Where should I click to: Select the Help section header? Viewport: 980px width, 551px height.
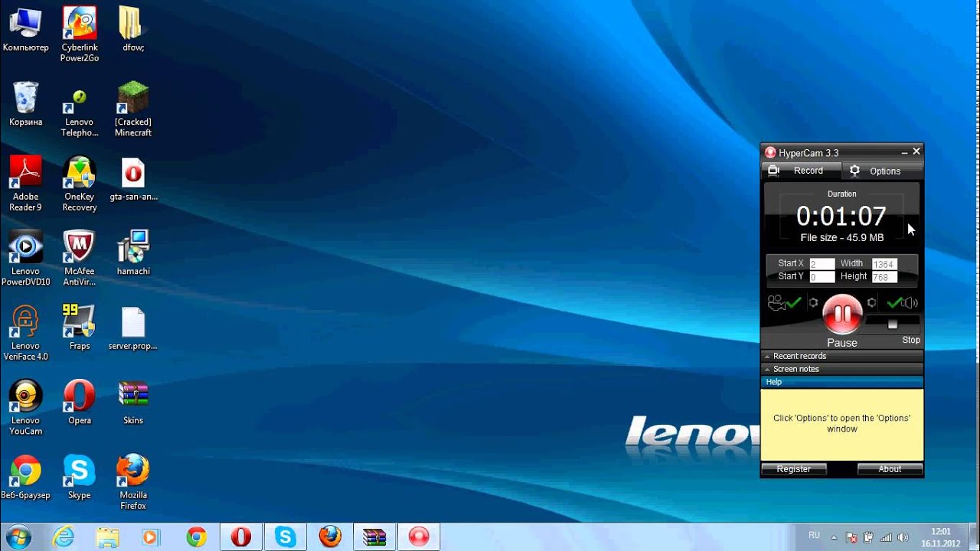click(x=842, y=382)
